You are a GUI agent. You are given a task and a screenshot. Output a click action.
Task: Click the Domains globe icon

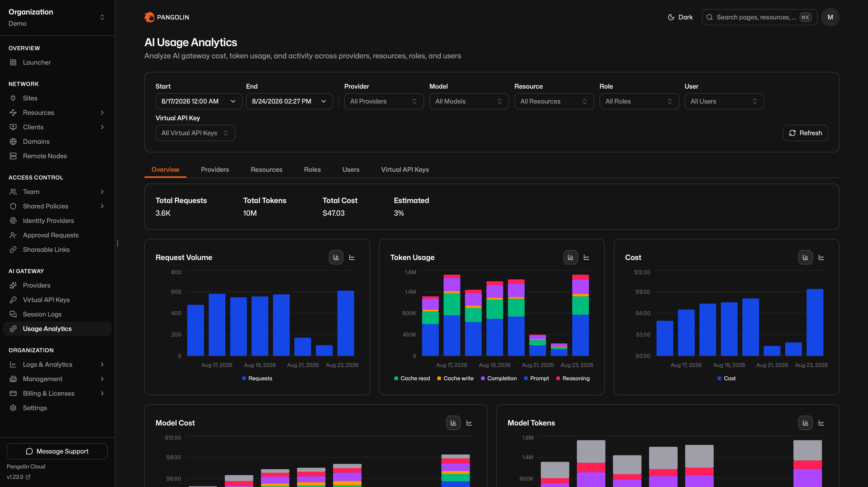click(x=13, y=142)
